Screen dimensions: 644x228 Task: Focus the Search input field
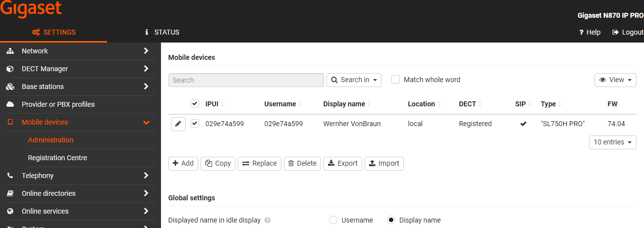point(246,80)
